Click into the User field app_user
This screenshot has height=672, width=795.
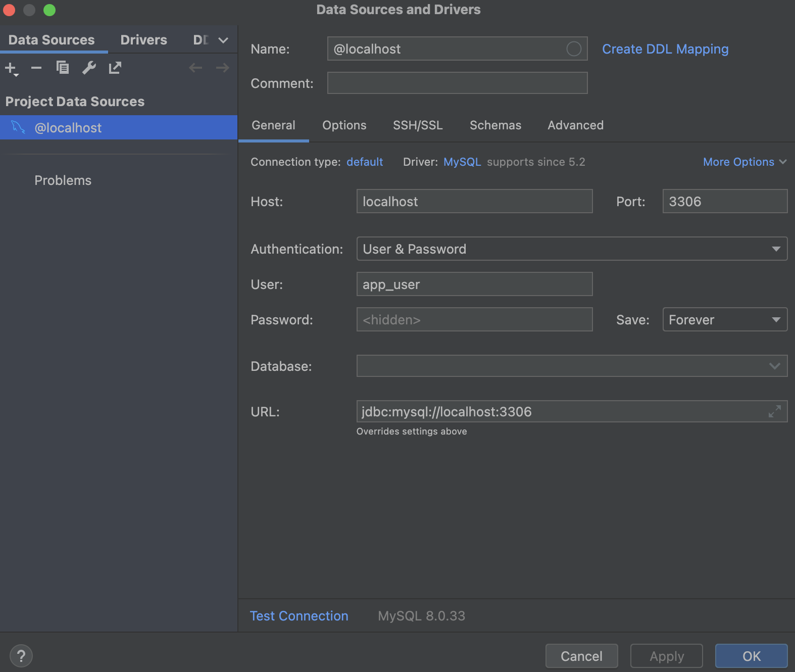474,284
